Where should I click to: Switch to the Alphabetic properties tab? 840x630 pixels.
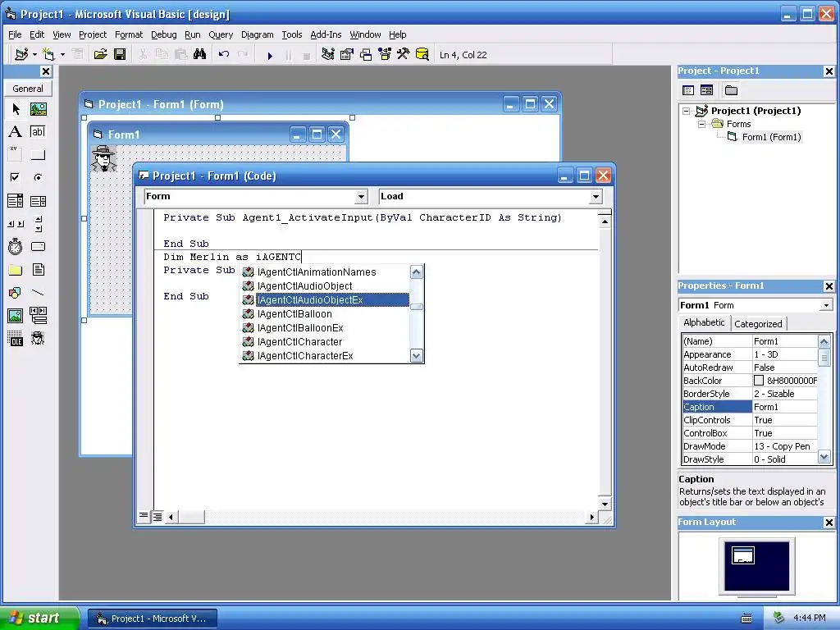pyautogui.click(x=704, y=322)
